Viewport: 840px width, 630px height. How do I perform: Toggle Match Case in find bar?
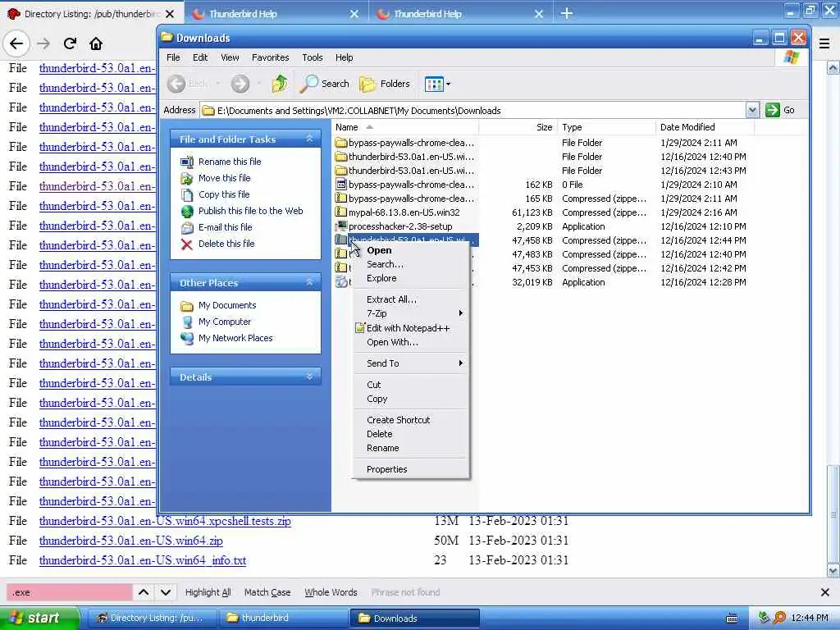[267, 592]
